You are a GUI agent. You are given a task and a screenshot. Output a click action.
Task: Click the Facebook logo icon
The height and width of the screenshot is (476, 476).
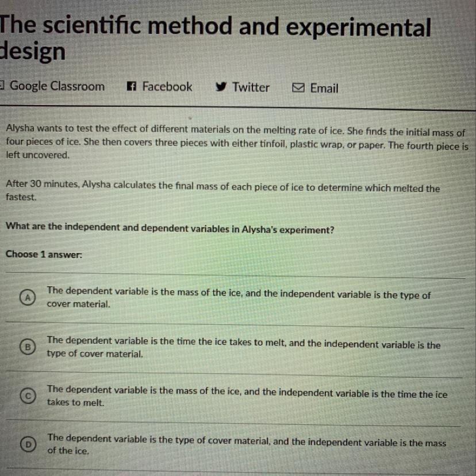pos(132,87)
